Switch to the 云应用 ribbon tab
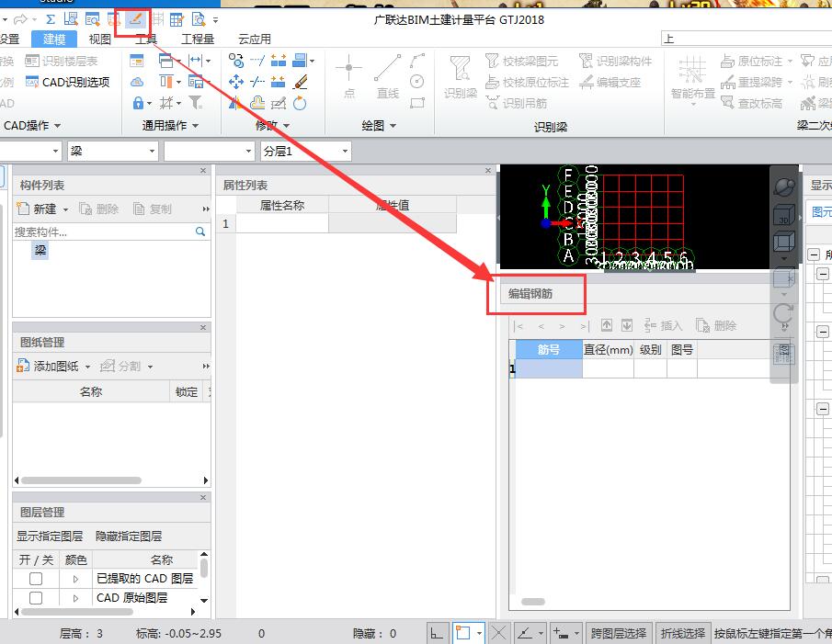This screenshot has width=832, height=644. tap(255, 39)
